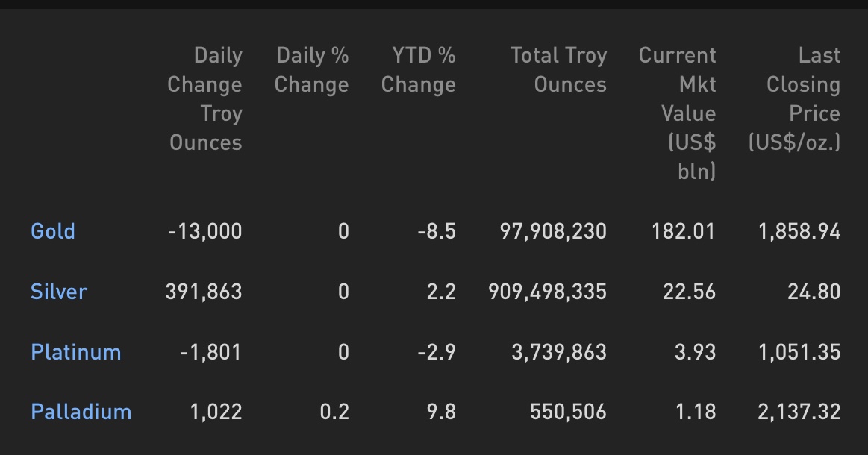The image size is (868, 455).
Task: Click the Current Mkt Value header
Action: [678, 113]
